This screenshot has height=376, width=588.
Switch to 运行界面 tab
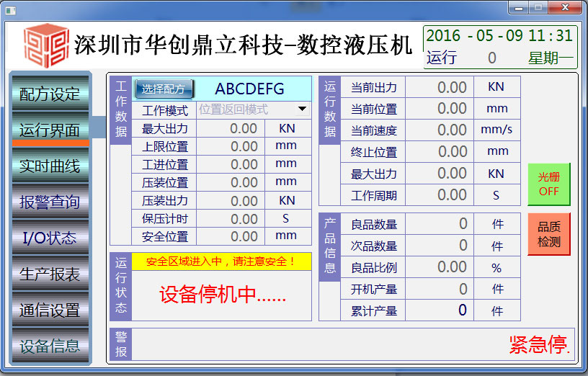pos(50,130)
